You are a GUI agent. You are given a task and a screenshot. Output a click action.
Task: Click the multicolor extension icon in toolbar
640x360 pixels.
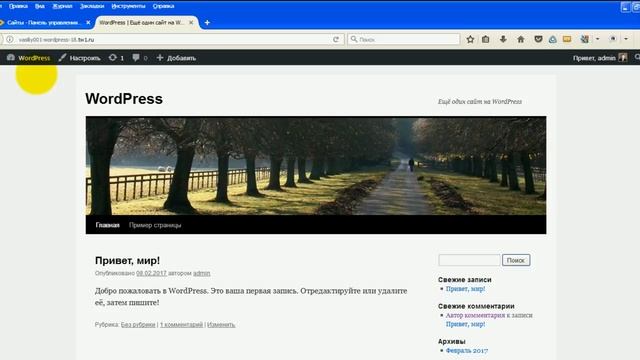[x=584, y=39]
